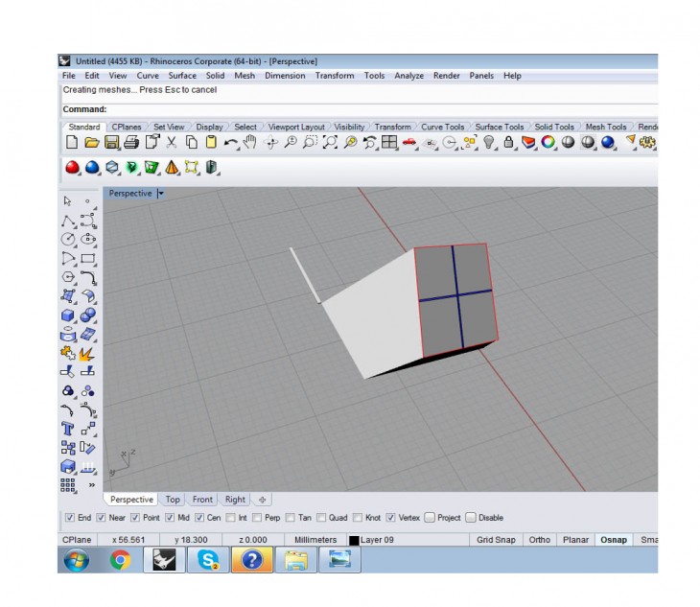Enable the Quad object snap checkbox
The width and height of the screenshot is (700, 607).
pos(321,518)
